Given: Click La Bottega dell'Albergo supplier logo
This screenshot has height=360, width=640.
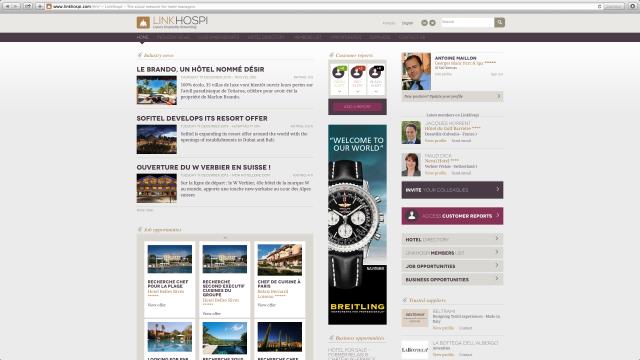Looking at the screenshot, I should point(415,350).
